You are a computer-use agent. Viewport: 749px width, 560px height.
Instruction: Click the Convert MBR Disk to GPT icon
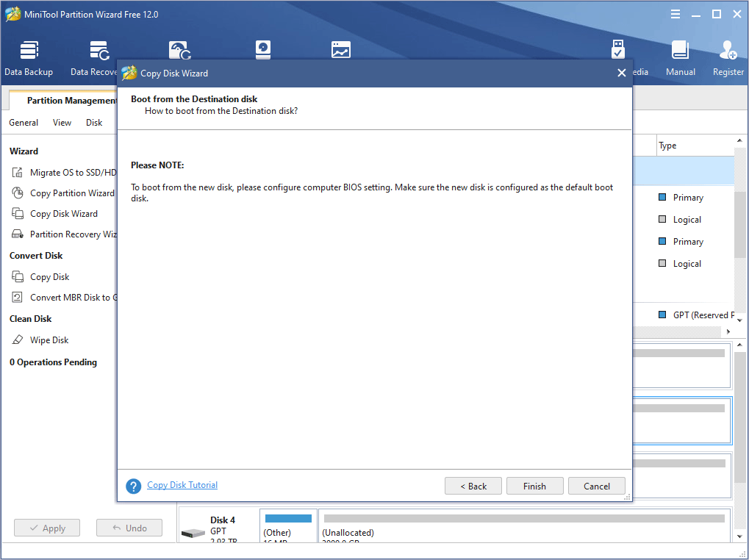coord(17,297)
